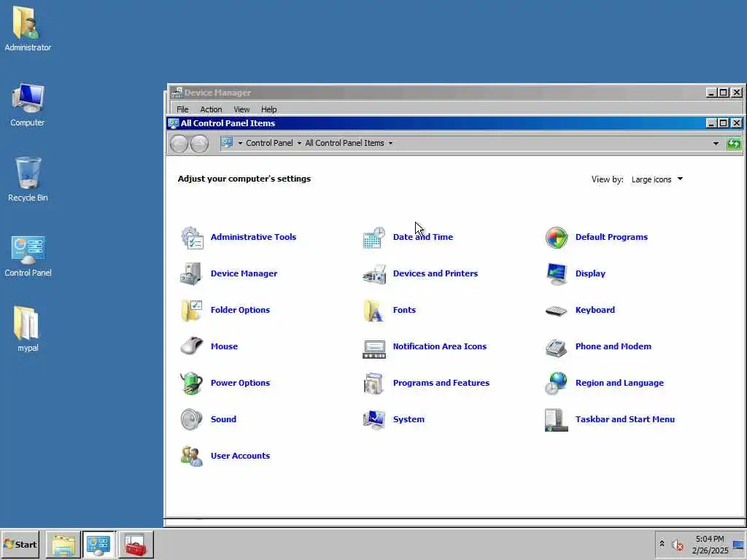Screen dimensions: 747x560
Task: Open the Help menu in Device Manager
Action: (268, 109)
